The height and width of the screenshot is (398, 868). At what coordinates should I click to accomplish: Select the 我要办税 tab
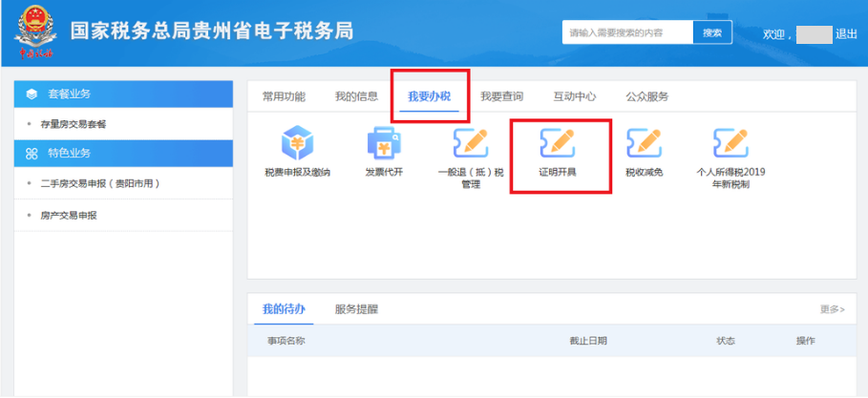429,96
